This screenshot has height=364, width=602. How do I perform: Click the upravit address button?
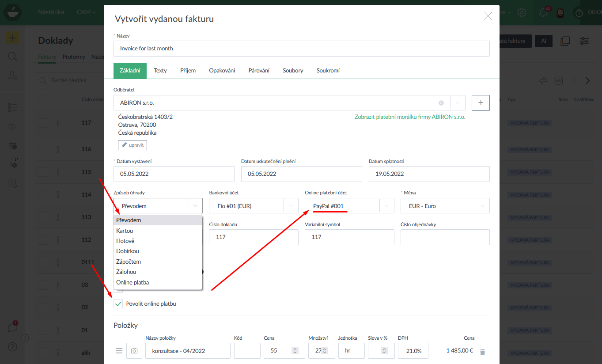click(133, 145)
